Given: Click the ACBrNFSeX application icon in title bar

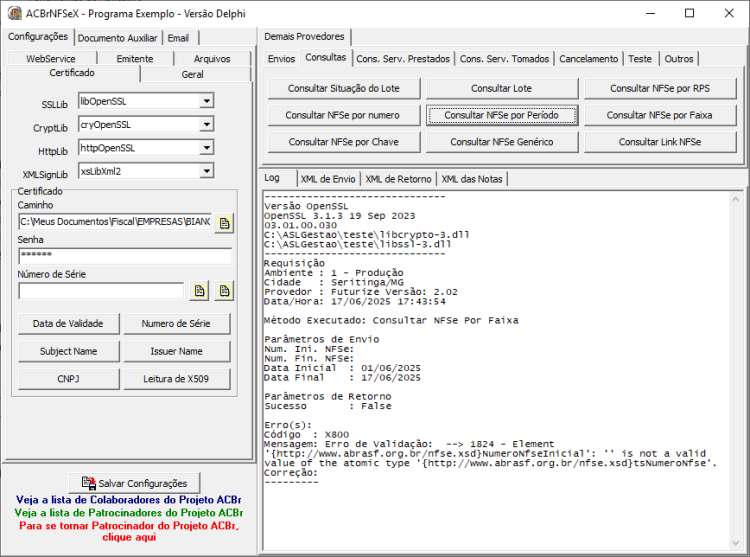Looking at the screenshot, I should (x=15, y=13).
